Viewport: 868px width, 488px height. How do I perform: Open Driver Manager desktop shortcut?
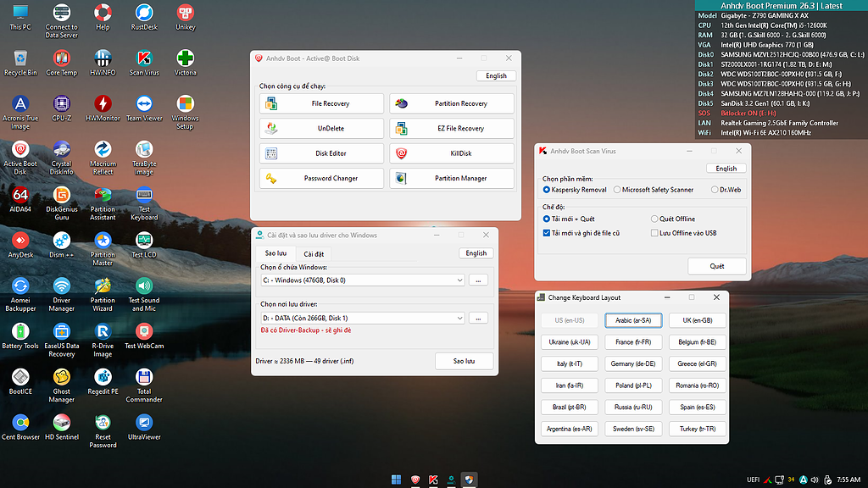pyautogui.click(x=61, y=294)
